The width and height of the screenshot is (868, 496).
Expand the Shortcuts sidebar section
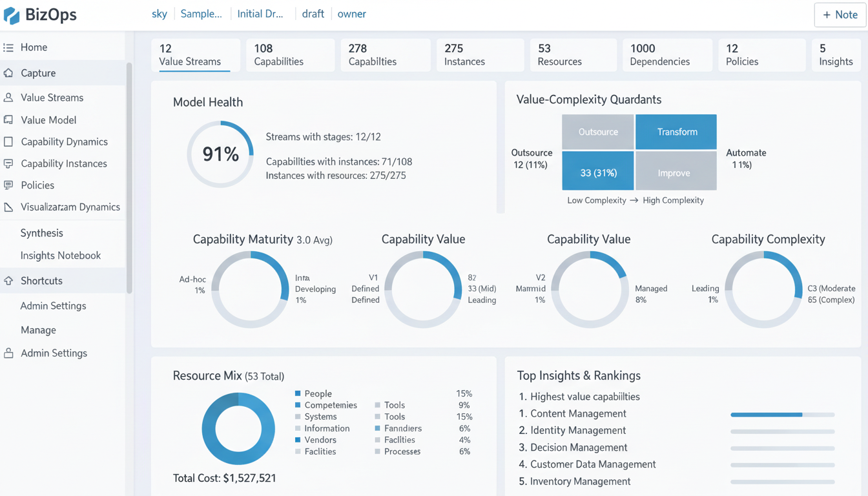pyautogui.click(x=41, y=281)
